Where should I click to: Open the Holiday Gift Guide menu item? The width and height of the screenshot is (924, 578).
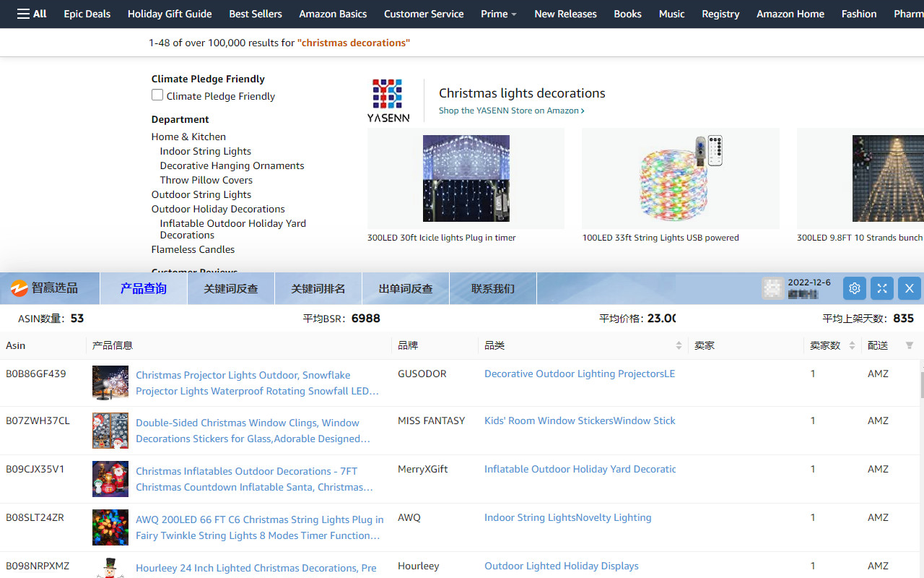169,14
